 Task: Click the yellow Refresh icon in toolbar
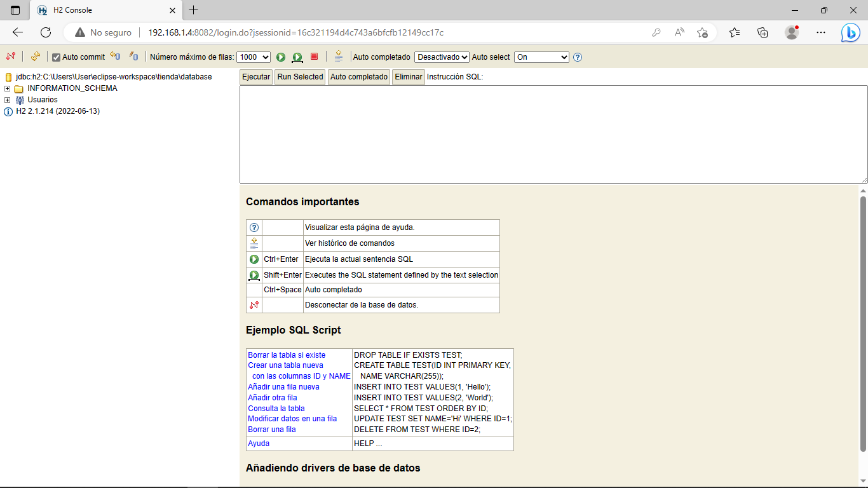(36, 57)
